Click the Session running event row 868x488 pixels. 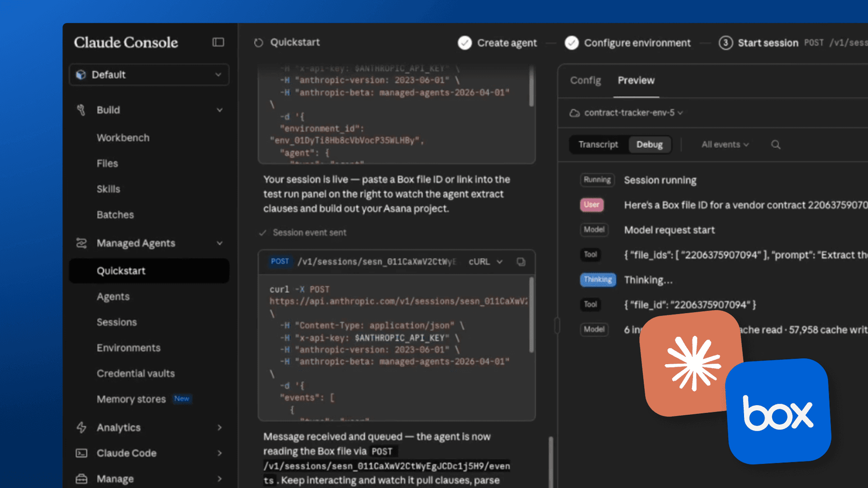pos(723,180)
